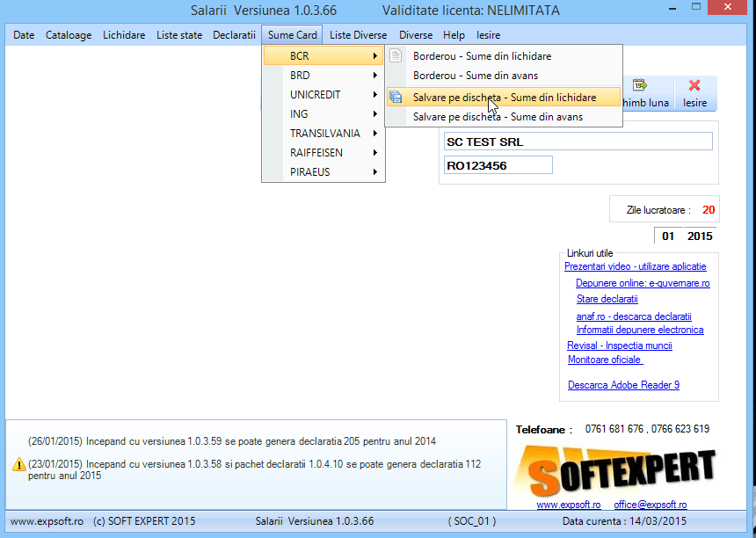Click www.expsoft.ro in the status bar
Image resolution: width=756 pixels, height=538 pixels.
coord(47,521)
